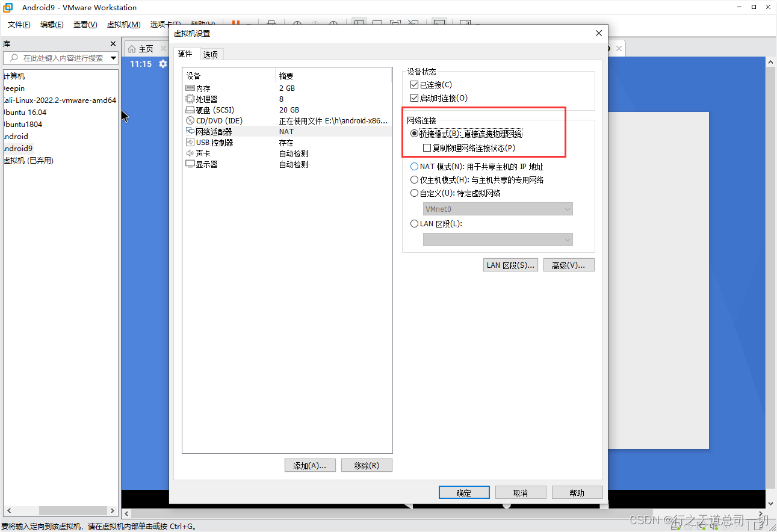The image size is (777, 532).
Task: Switch to the 选项 tab
Action: 211,55
